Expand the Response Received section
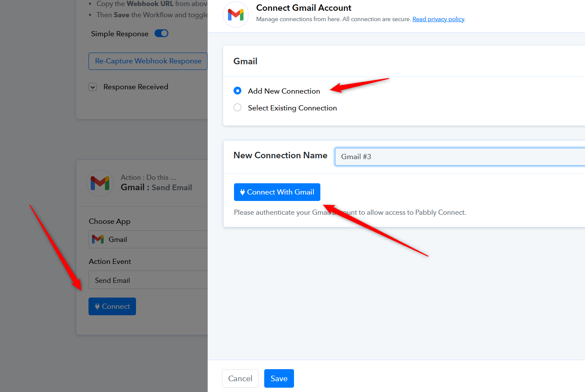Screen dimensions: 585x392 tap(93, 87)
